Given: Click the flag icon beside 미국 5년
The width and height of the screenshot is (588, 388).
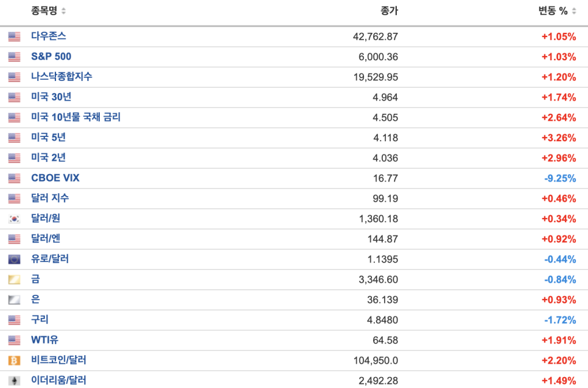Looking at the screenshot, I should click(x=14, y=138).
